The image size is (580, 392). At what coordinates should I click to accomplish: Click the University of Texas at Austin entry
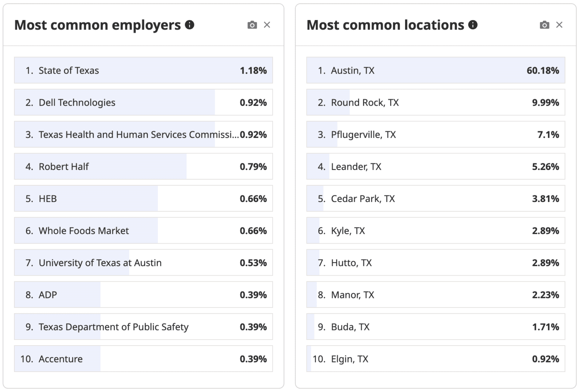pyautogui.click(x=143, y=263)
